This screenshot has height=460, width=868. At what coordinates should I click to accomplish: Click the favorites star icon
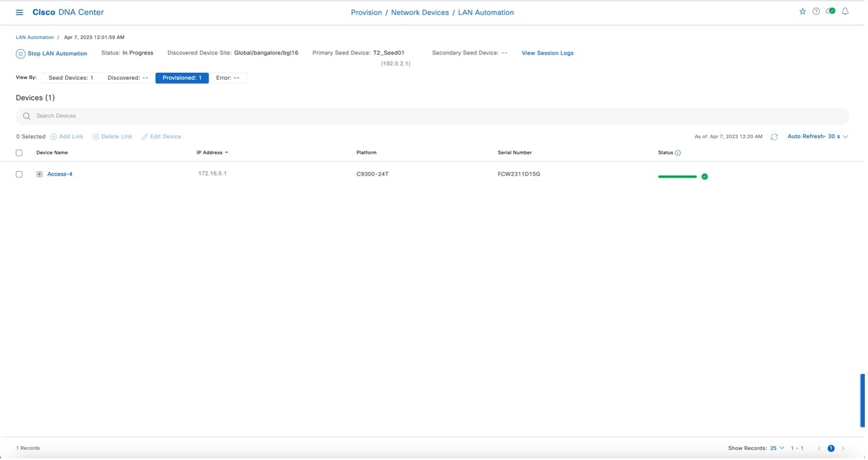(x=805, y=11)
